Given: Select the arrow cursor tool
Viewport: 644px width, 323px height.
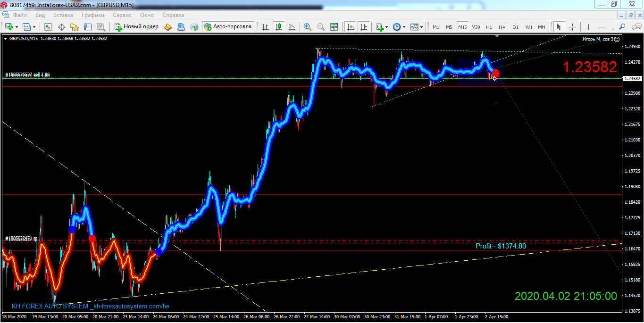Looking at the screenshot, I should point(559,27).
